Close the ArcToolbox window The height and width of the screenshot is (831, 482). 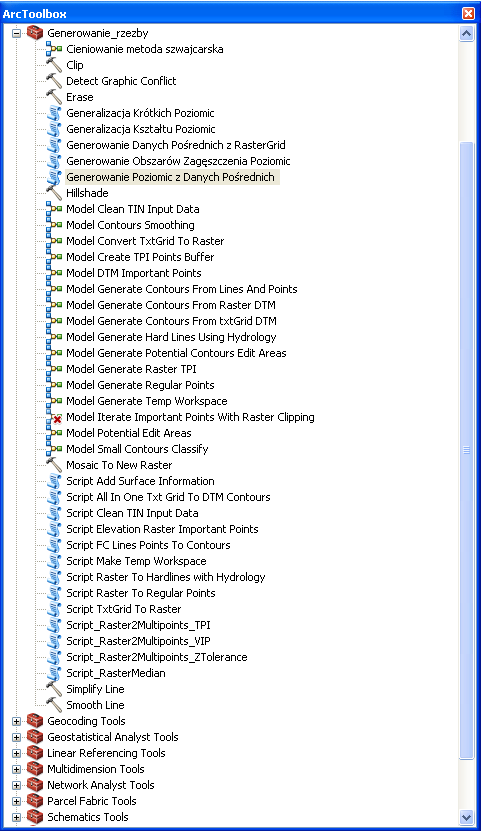[468, 13]
